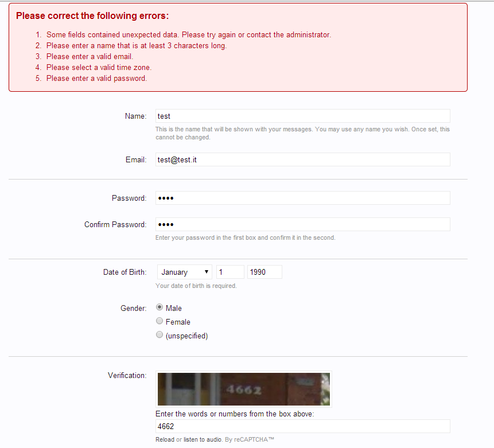
Task: Click the "Date of Birth:" label
Action: [125, 272]
